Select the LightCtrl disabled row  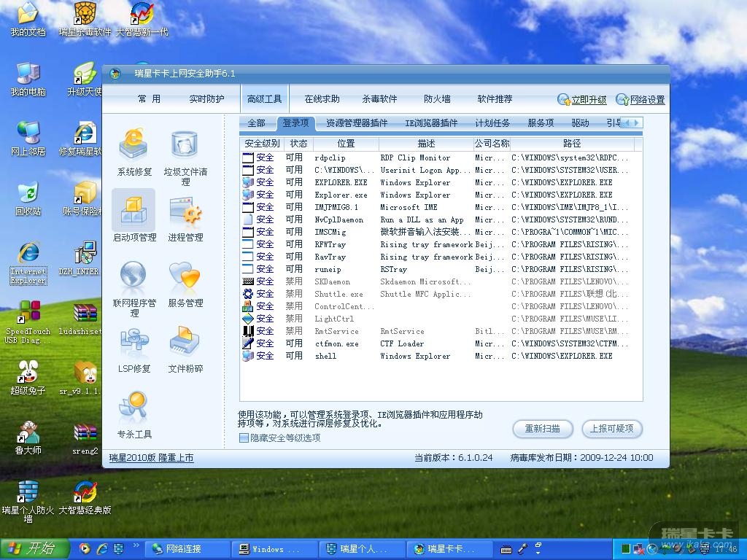441,319
